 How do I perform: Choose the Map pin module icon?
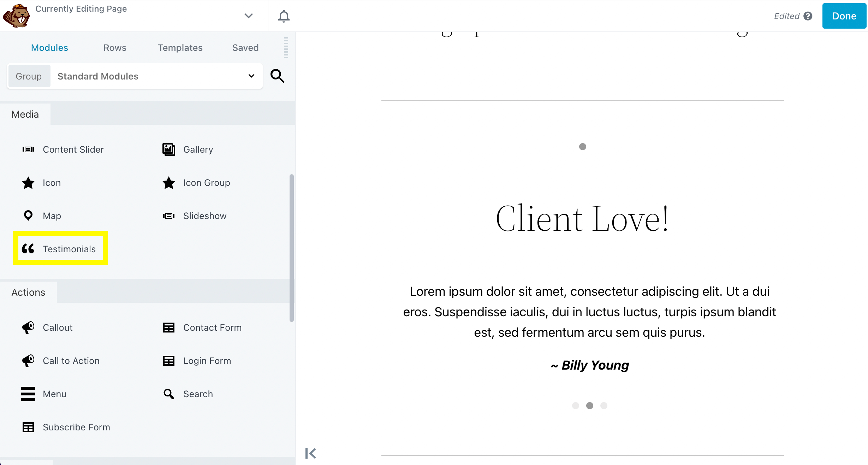click(x=28, y=216)
